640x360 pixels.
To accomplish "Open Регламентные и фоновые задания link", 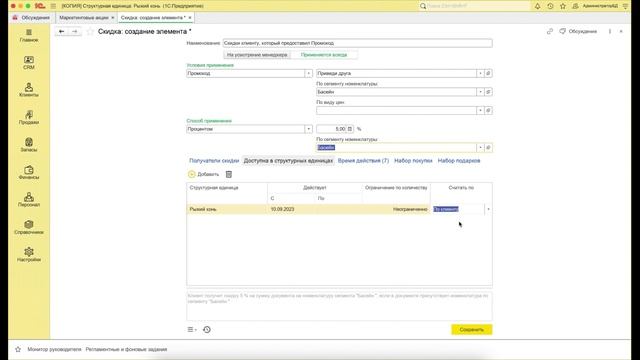I will click(126, 349).
